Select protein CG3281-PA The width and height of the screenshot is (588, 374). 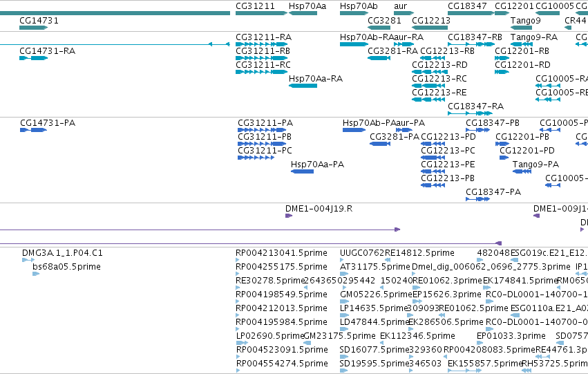[x=380, y=144]
